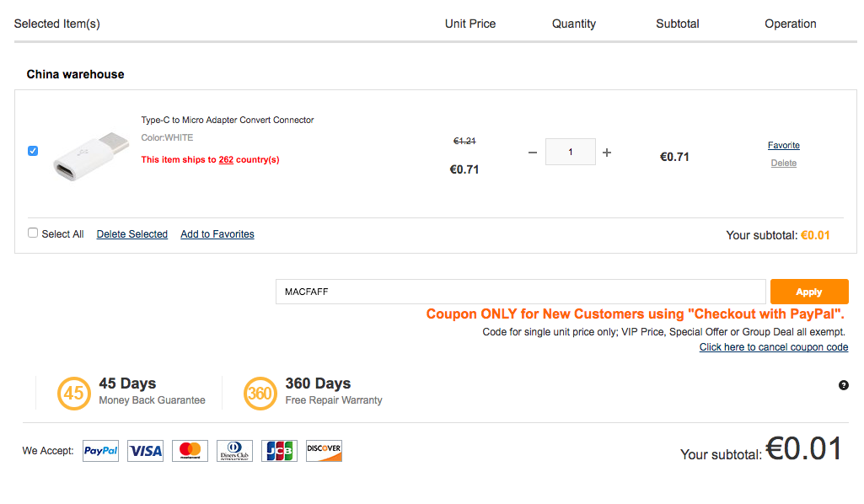This screenshot has width=864, height=504.
Task: Decrease quantity with the minus button
Action: 532,153
